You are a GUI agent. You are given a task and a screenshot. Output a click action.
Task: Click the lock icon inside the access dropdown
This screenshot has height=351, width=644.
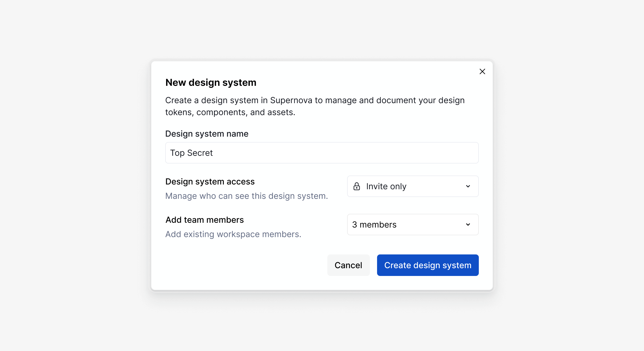point(357,186)
